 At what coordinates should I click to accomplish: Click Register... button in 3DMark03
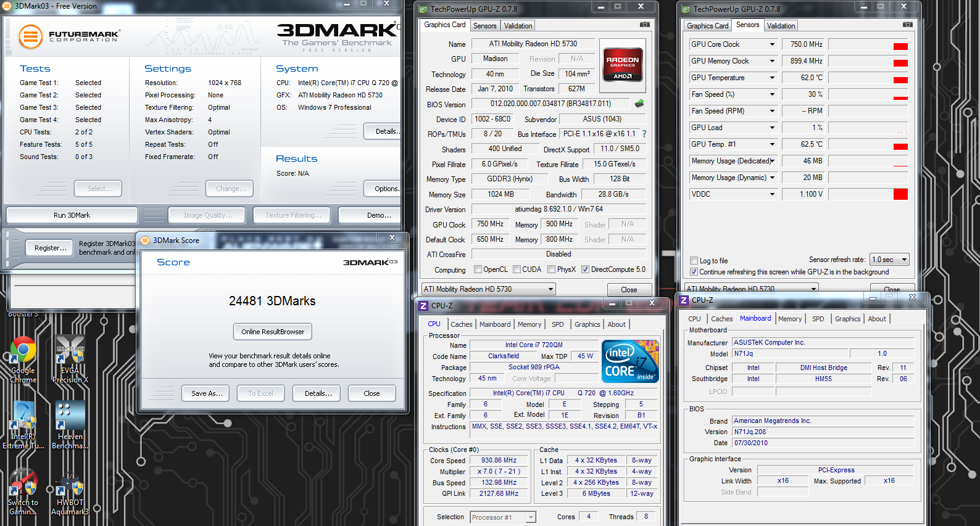[51, 248]
